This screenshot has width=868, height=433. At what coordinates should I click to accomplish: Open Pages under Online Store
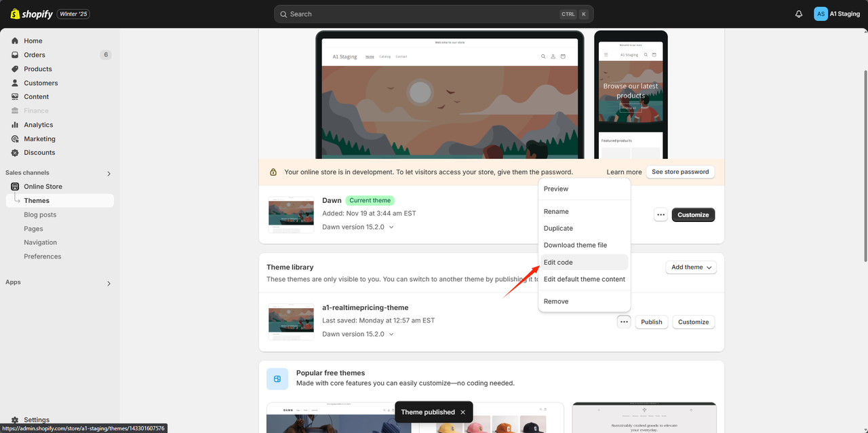click(x=33, y=229)
